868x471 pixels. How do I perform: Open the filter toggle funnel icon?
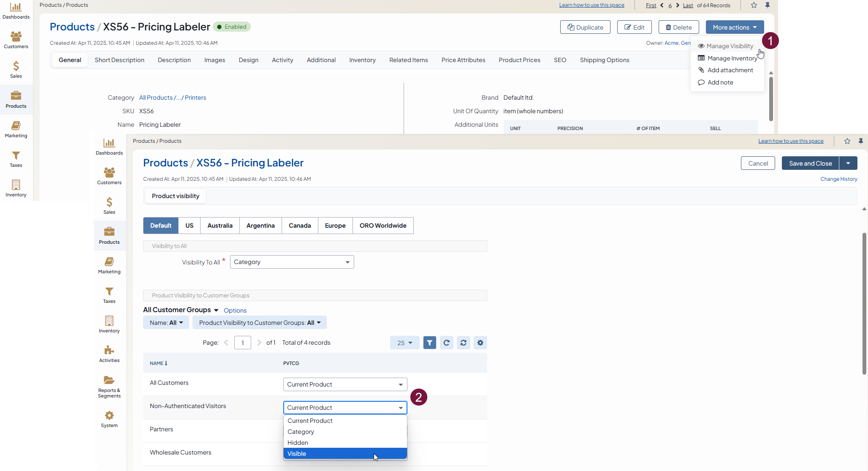click(429, 343)
